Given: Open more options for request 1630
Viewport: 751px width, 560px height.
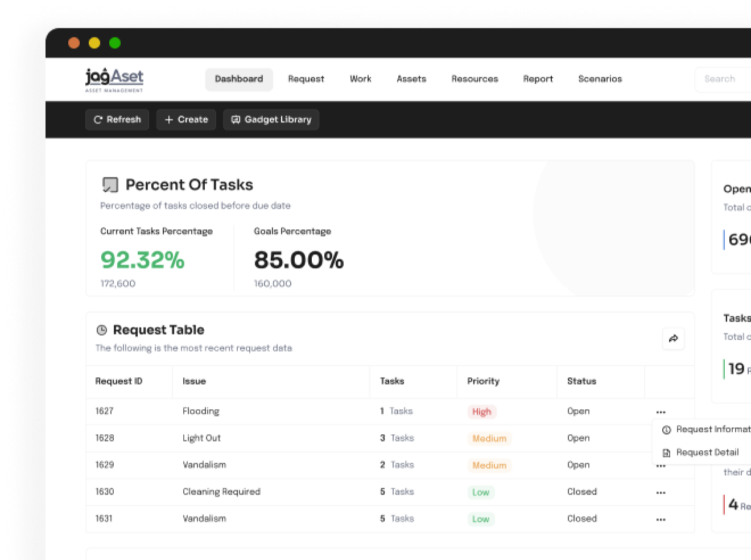Looking at the screenshot, I should pos(661,493).
